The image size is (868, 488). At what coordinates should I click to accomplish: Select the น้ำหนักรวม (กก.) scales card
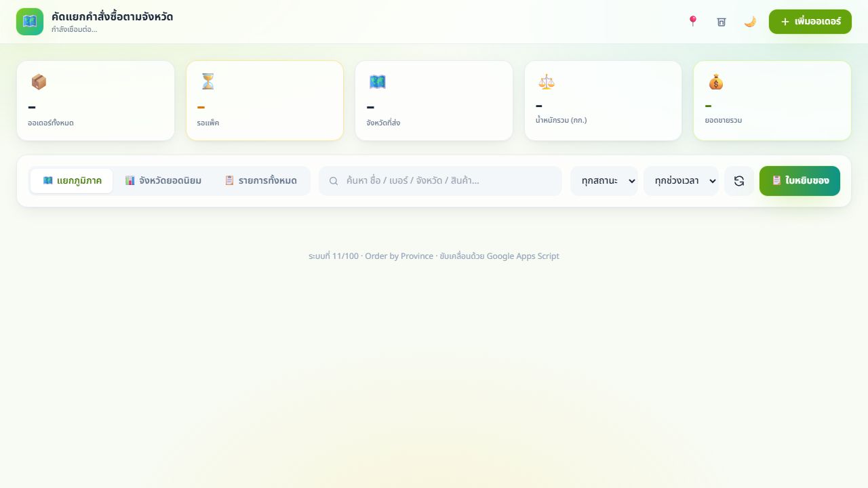coord(603,101)
